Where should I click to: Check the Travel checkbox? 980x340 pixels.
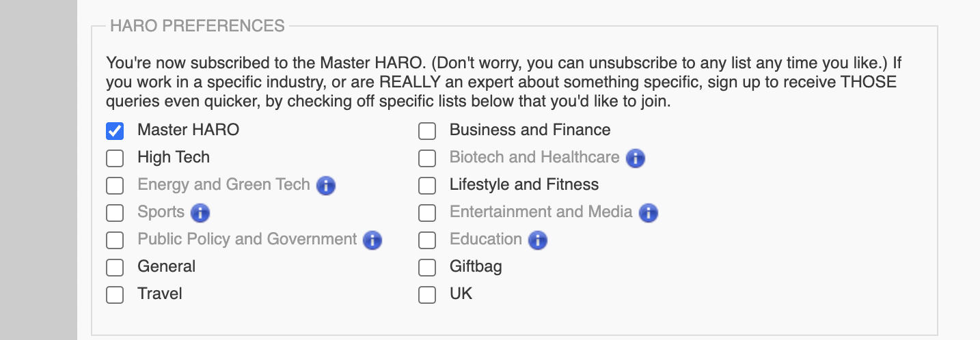click(x=115, y=295)
